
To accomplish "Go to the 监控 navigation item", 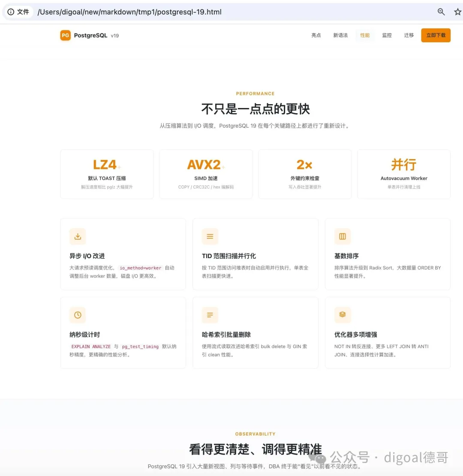I will pyautogui.click(x=387, y=35).
